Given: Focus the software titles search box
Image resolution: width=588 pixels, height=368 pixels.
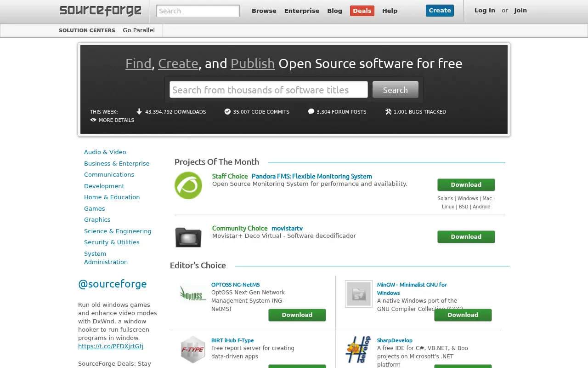Looking at the screenshot, I should click(269, 90).
